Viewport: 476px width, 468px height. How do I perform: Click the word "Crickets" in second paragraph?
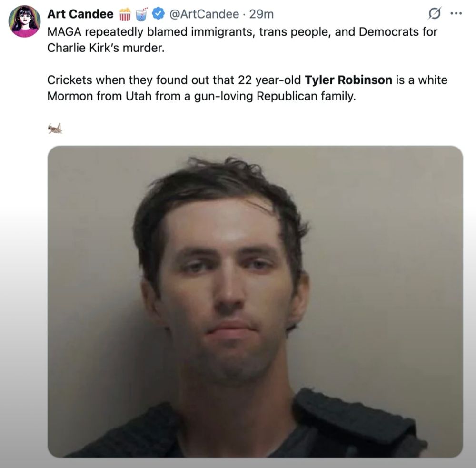pos(69,80)
